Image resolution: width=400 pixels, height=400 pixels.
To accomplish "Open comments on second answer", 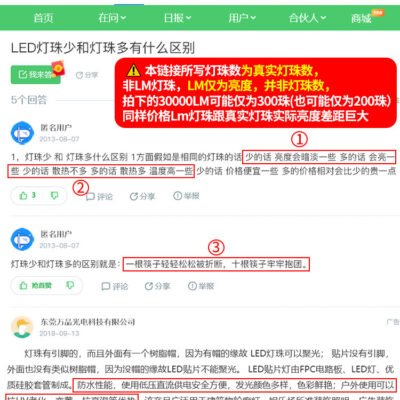I will click(x=115, y=286).
